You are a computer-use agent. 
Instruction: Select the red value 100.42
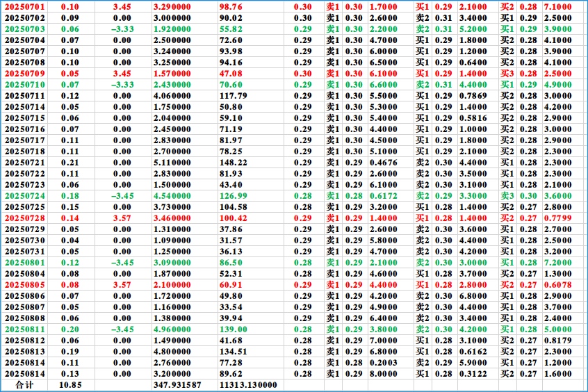(234, 218)
